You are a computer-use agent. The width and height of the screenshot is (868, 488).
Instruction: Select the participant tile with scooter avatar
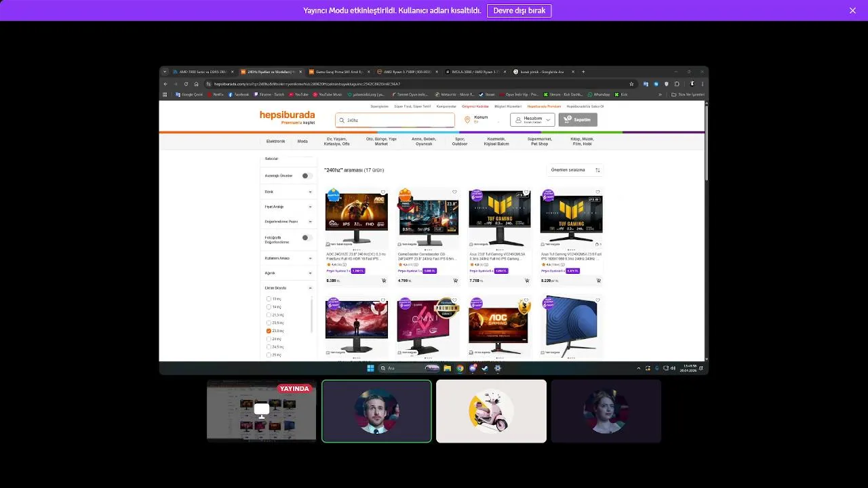pyautogui.click(x=491, y=411)
